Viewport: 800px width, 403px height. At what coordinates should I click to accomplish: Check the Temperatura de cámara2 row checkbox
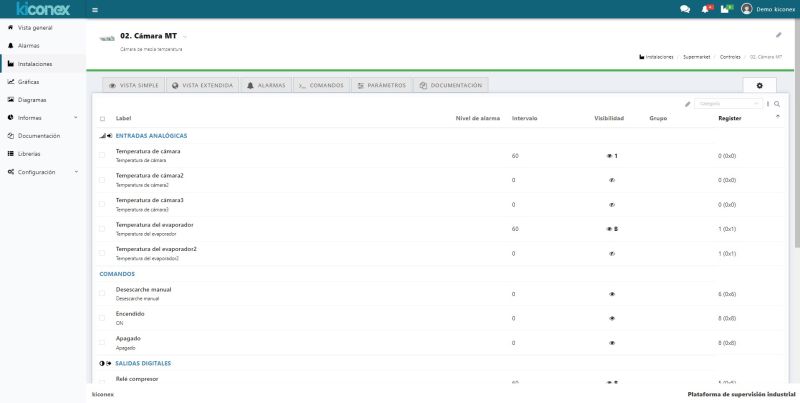[x=102, y=180]
